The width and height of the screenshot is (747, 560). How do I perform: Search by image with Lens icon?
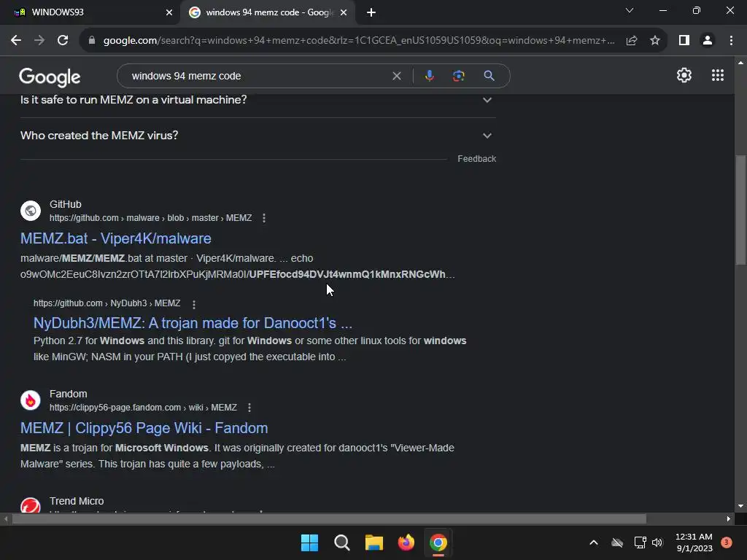458,76
